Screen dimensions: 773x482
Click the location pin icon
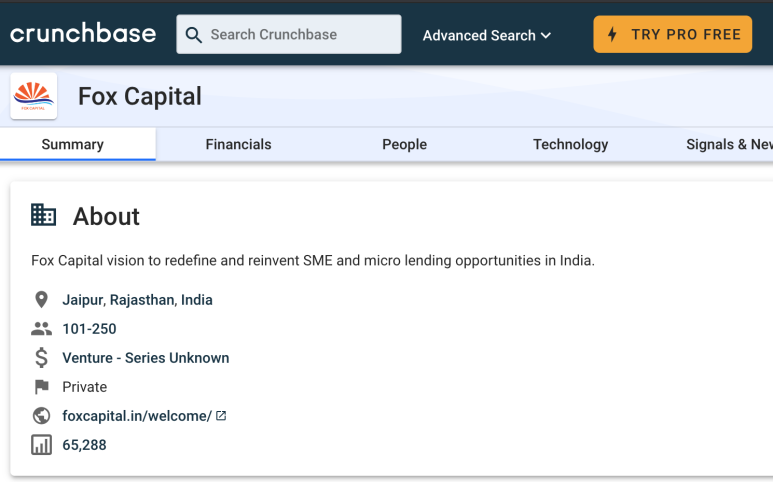pos(41,300)
